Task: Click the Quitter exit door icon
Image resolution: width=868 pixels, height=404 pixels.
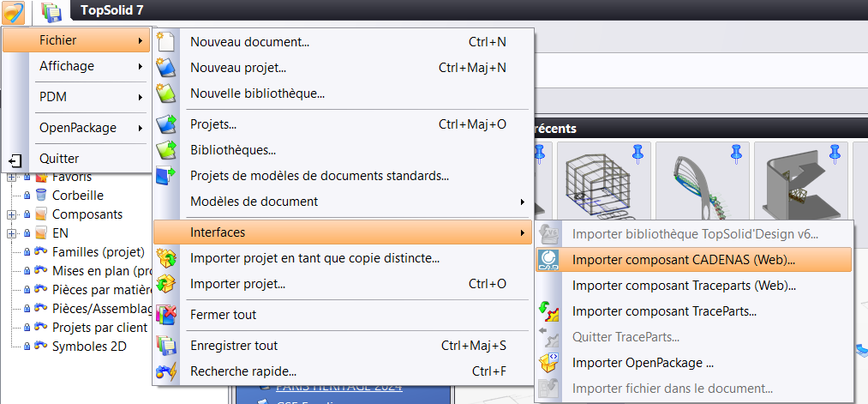Action: pos(15,160)
